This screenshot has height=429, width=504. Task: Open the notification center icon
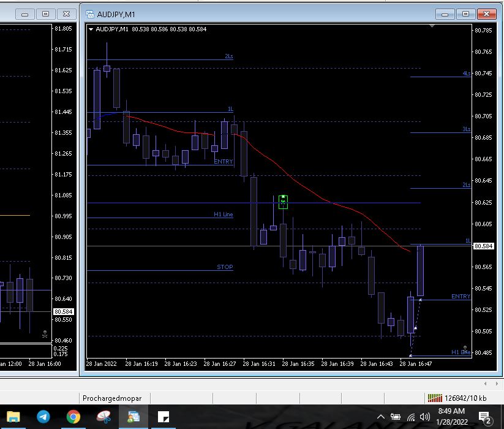click(484, 417)
